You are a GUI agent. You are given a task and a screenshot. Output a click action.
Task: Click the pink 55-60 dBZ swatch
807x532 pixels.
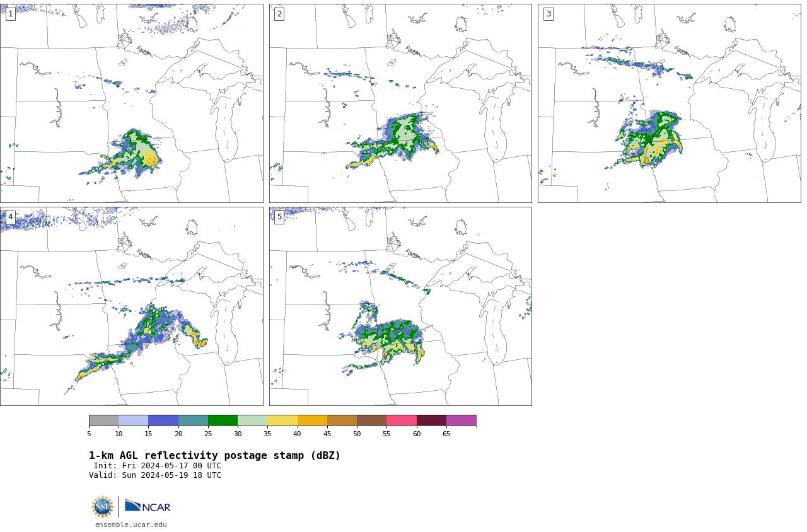click(x=402, y=420)
